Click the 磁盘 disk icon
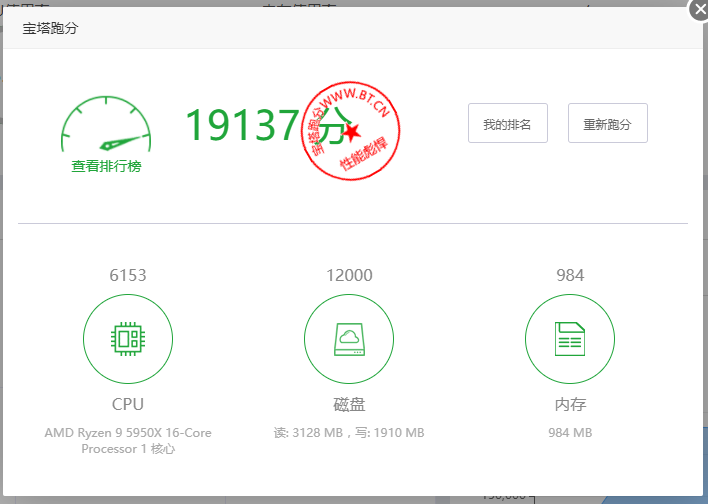The width and height of the screenshot is (708, 504). coord(349,339)
